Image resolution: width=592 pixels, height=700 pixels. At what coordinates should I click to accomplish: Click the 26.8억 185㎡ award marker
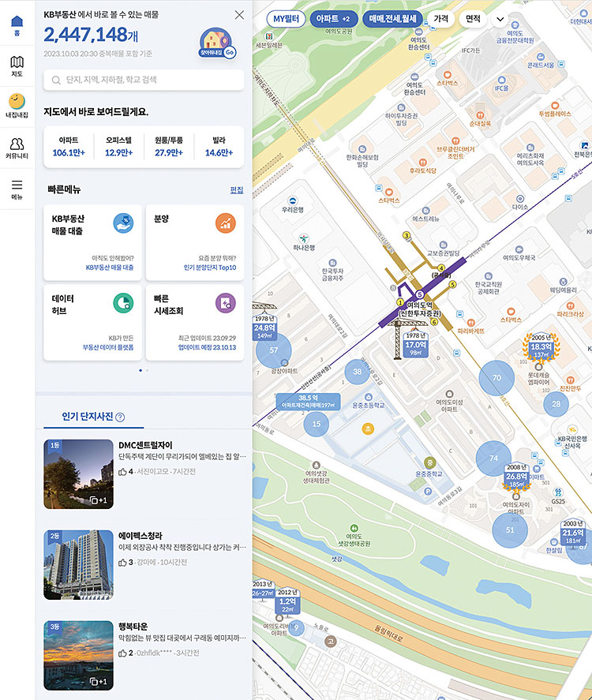click(516, 477)
